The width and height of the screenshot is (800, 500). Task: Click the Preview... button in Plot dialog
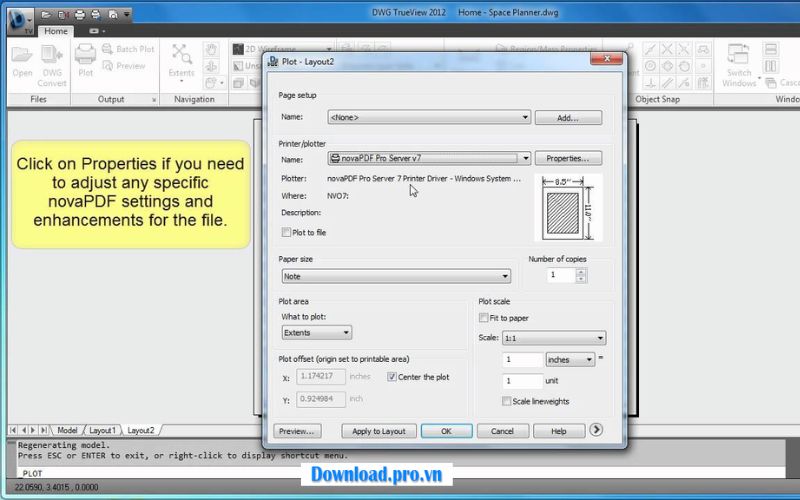pos(297,431)
